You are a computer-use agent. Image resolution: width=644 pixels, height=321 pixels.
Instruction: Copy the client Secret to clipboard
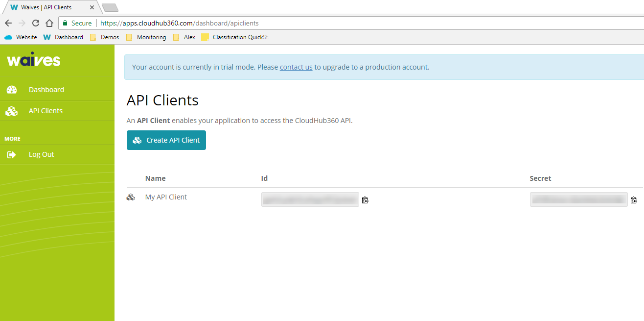click(x=634, y=200)
